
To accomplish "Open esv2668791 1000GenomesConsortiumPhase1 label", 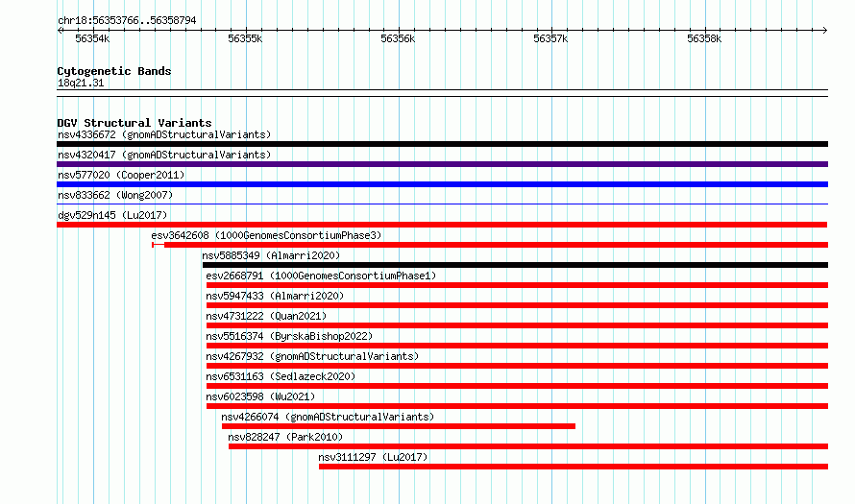I will [x=321, y=276].
